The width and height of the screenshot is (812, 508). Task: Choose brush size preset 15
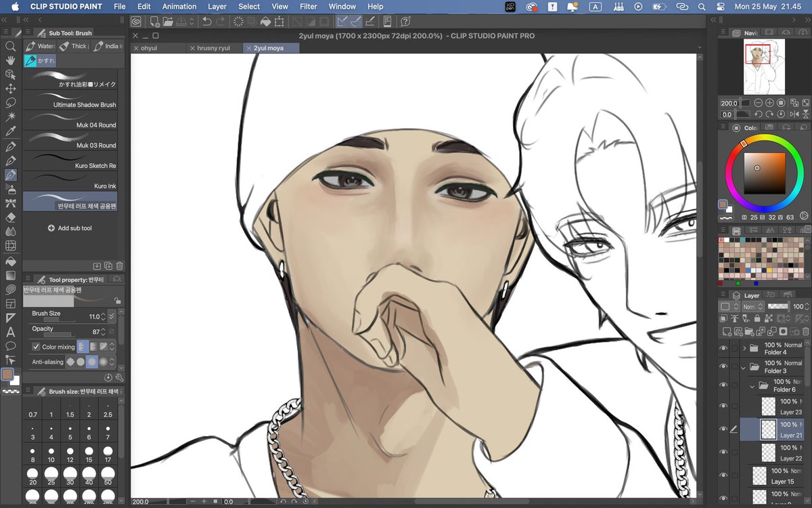pyautogui.click(x=89, y=455)
